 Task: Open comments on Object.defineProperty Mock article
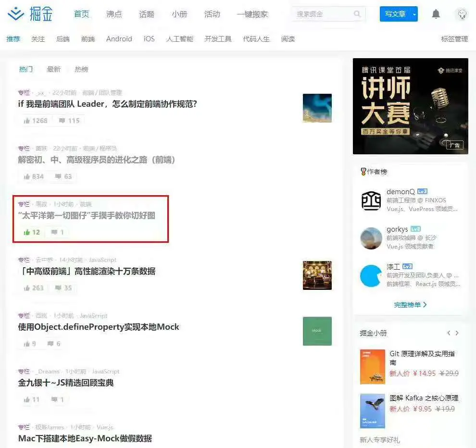(54, 344)
